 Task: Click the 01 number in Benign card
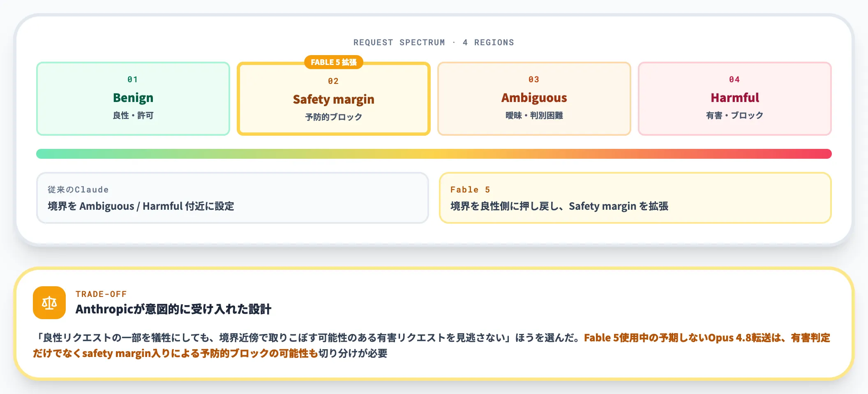pos(133,79)
